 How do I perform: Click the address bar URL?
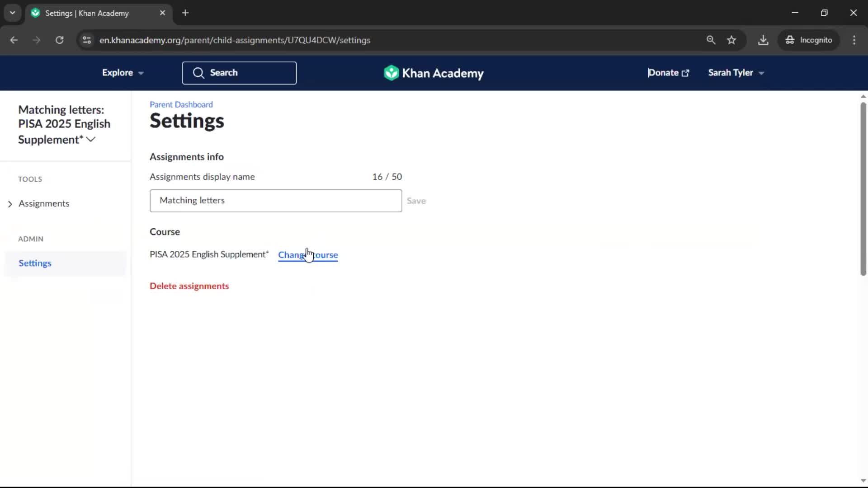(x=235, y=40)
